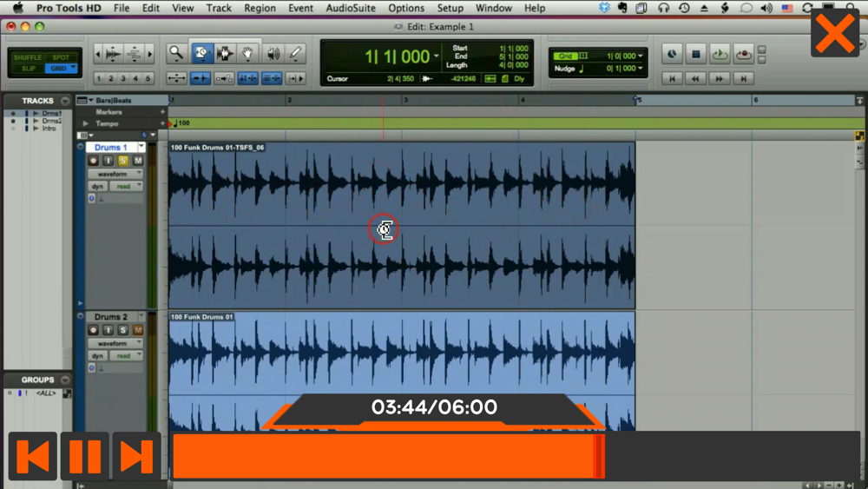Image resolution: width=868 pixels, height=489 pixels.
Task: Toggle Solo on Drums 1
Action: pos(123,161)
